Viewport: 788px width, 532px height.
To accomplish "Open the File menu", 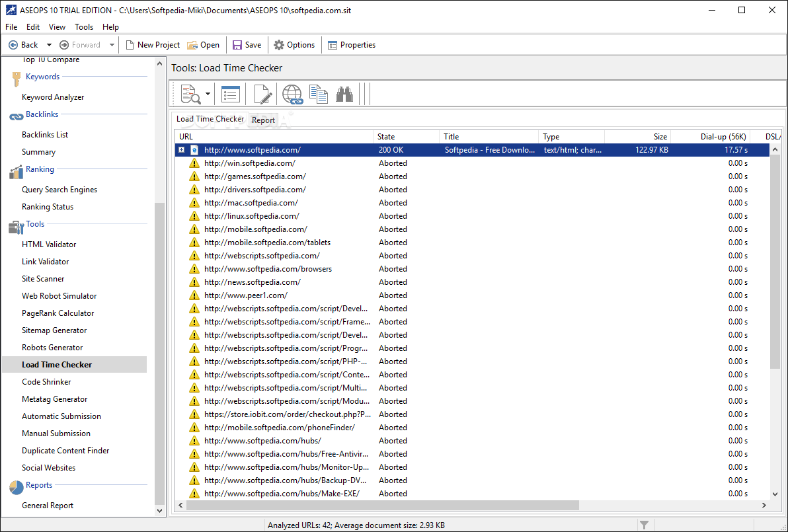I will (11, 27).
